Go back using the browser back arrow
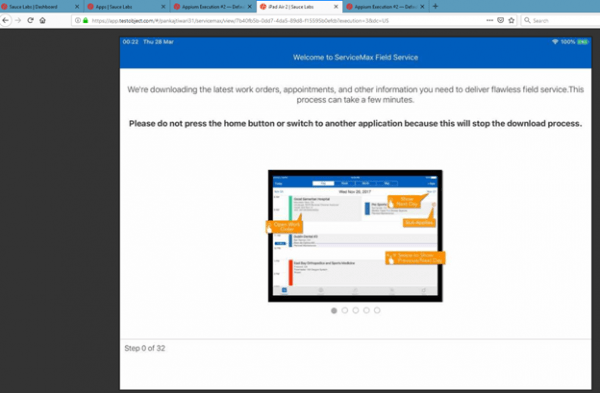 pyautogui.click(x=5, y=20)
